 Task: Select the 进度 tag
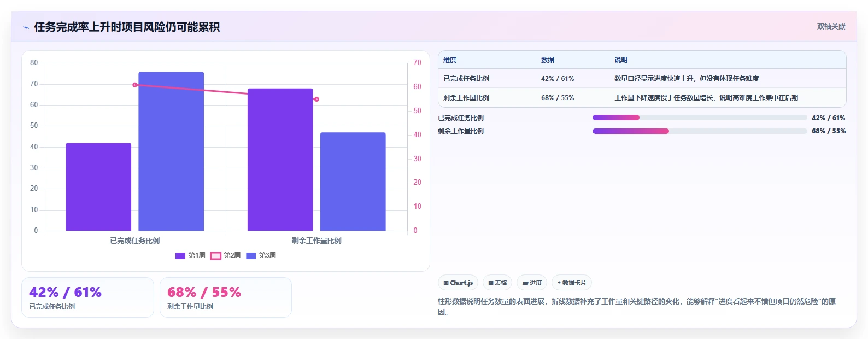(x=532, y=283)
